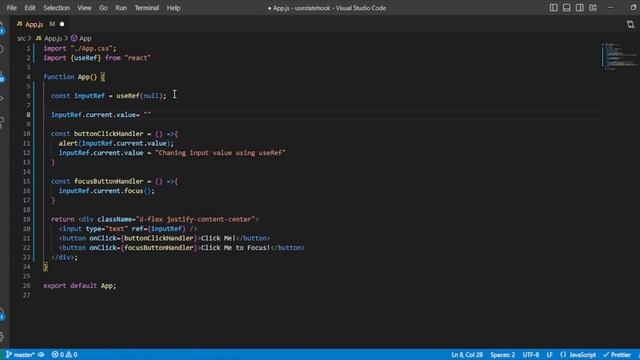Click "Click Me to Focus!" text line 22
This screenshot has height=360, width=640.
(x=236, y=248)
